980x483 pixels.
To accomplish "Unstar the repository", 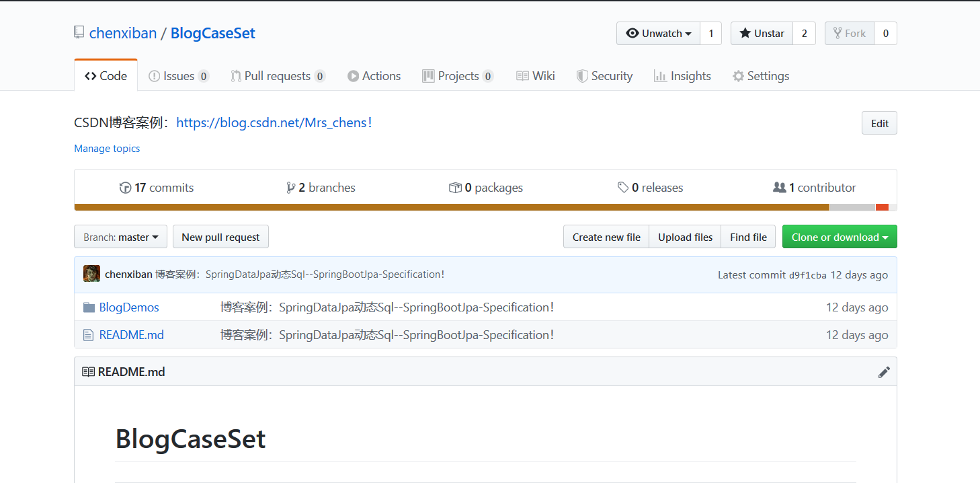I will click(762, 34).
